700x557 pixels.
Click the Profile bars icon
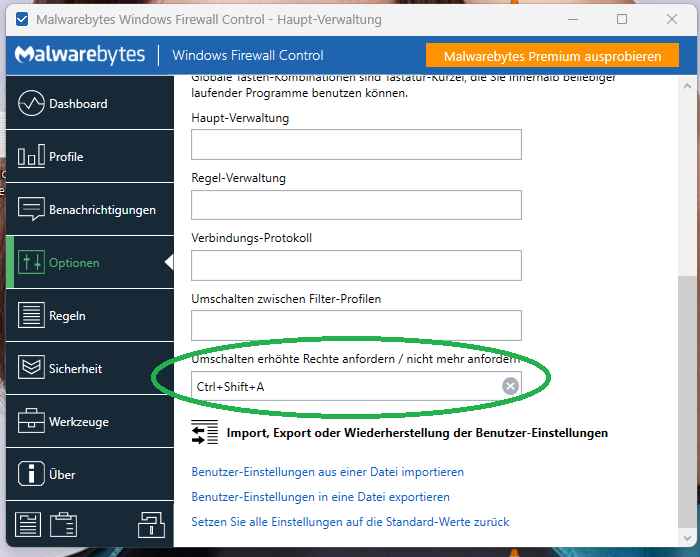click(31, 156)
